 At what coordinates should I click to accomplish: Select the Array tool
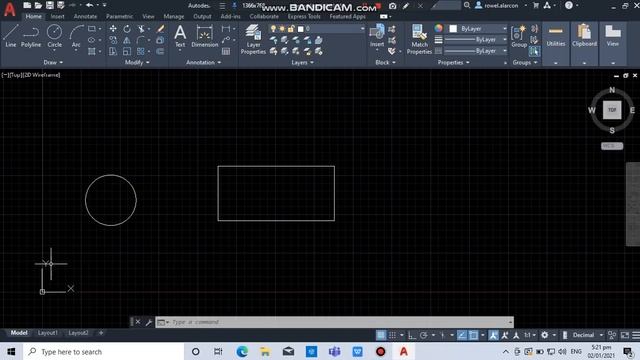[x=141, y=51]
